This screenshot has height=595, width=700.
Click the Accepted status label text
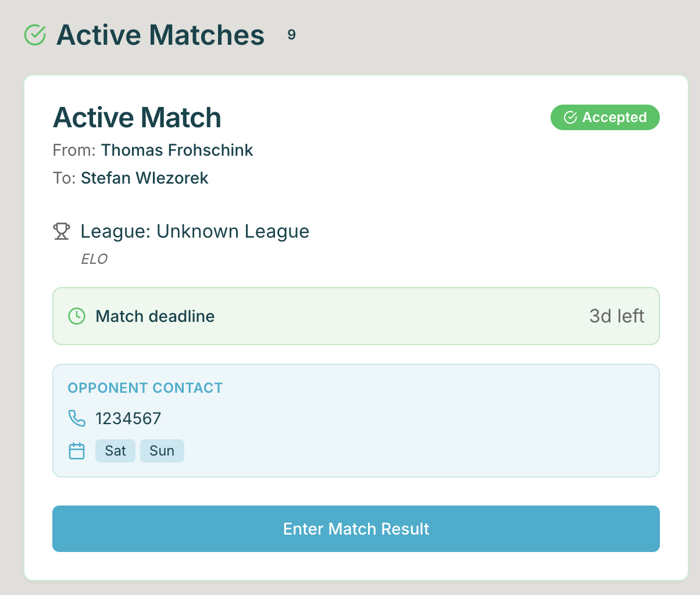(615, 117)
